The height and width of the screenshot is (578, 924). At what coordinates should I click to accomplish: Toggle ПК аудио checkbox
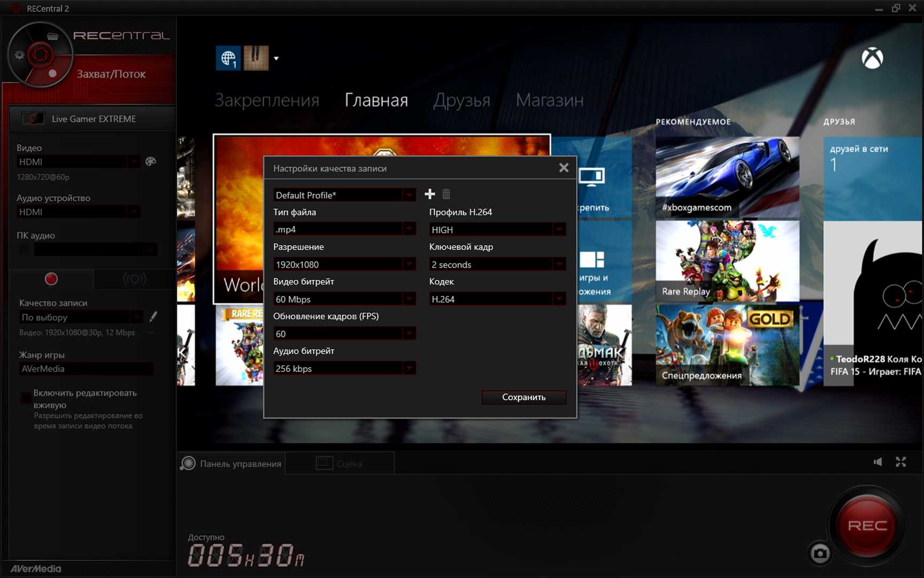24,249
